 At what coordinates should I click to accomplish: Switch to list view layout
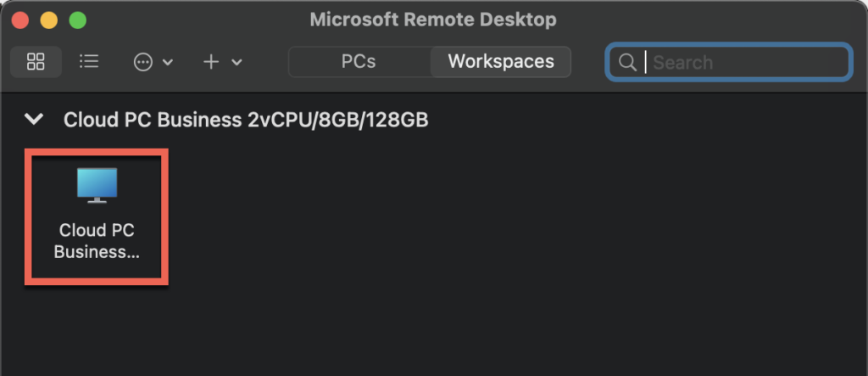coord(88,62)
